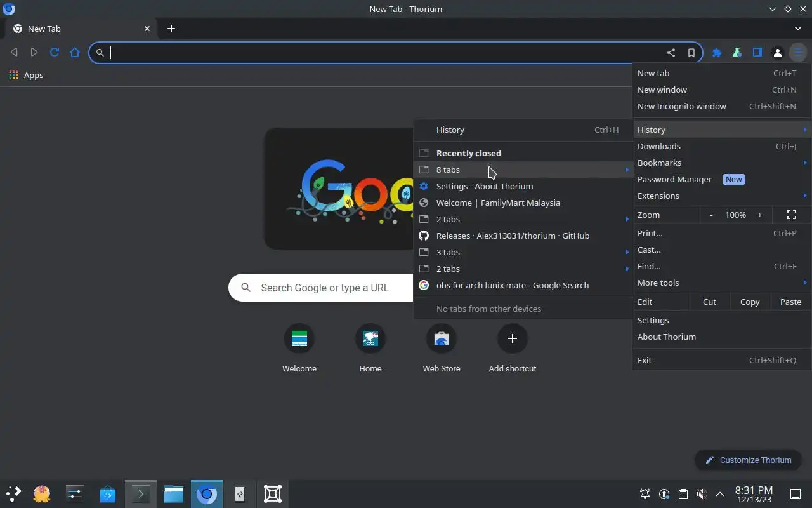Expand the Bookmarks submenu
This screenshot has width=812, height=508.
pos(722,163)
